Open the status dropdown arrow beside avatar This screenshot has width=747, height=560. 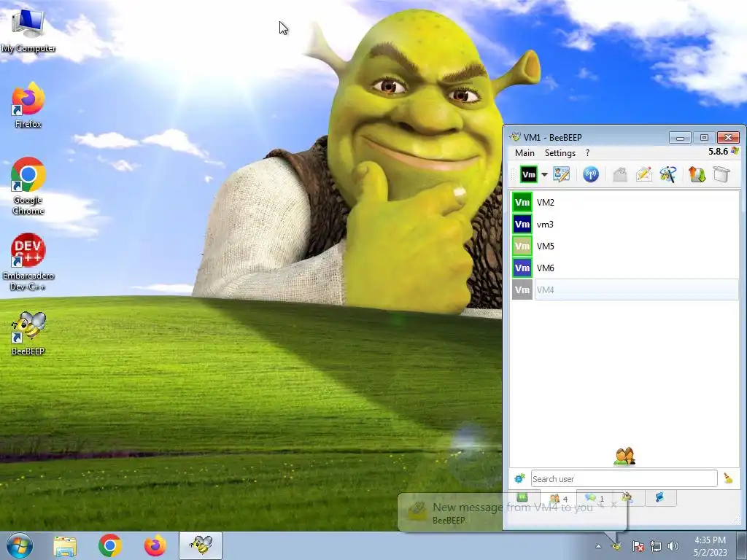(x=544, y=174)
